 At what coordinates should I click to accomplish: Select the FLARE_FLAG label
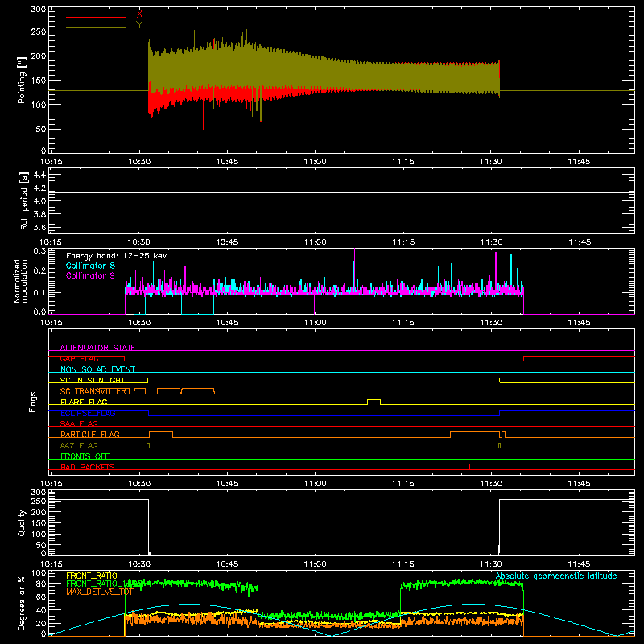click(x=84, y=402)
